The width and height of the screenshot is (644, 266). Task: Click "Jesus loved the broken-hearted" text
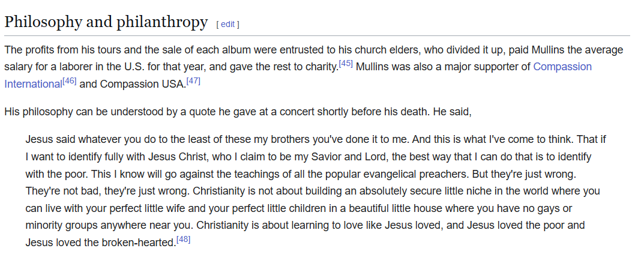(x=100, y=243)
